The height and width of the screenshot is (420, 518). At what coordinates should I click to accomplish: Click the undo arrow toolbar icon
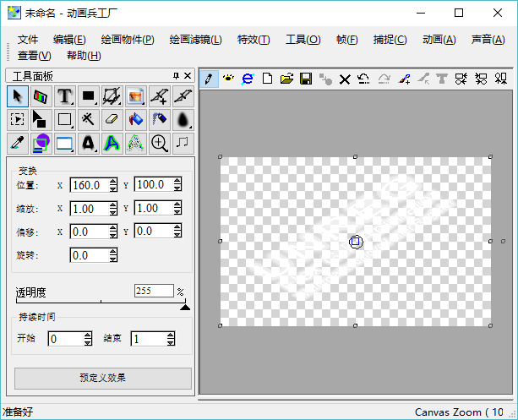(363, 79)
